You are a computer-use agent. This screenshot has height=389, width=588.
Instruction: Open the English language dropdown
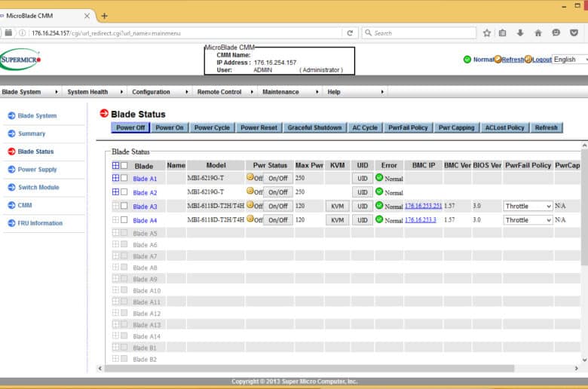pyautogui.click(x=570, y=60)
